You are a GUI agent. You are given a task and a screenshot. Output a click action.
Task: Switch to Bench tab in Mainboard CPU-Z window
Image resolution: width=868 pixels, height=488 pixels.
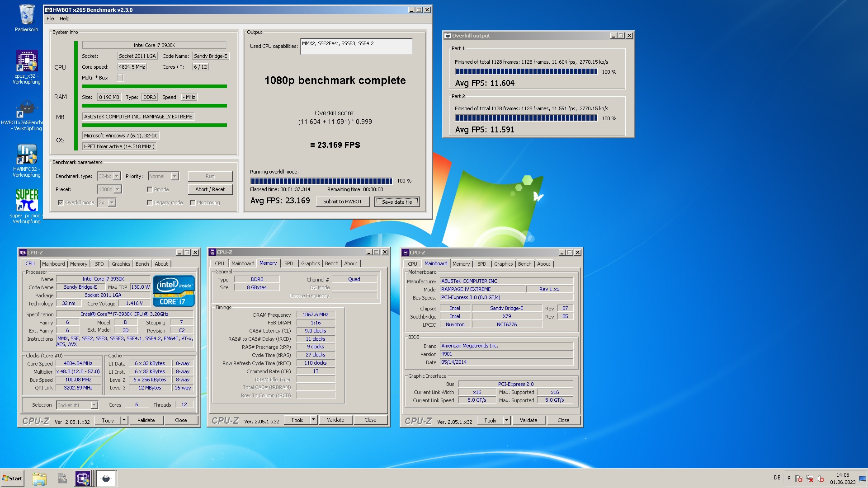(x=525, y=264)
